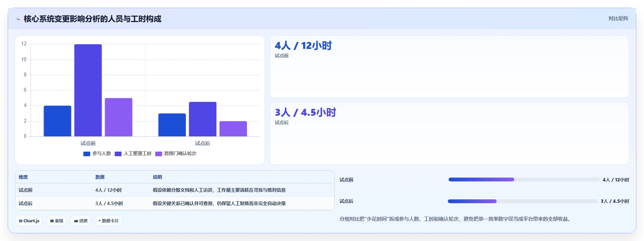The height and width of the screenshot is (241, 644).
Task: Click the title 核心系统变更影响分析的人员与工时构成
Action: coord(92,19)
